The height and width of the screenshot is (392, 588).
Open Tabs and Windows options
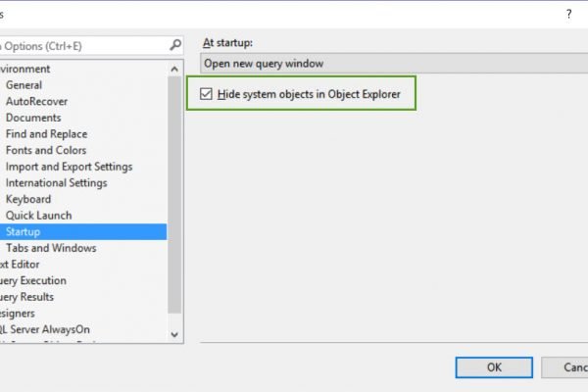tap(51, 248)
